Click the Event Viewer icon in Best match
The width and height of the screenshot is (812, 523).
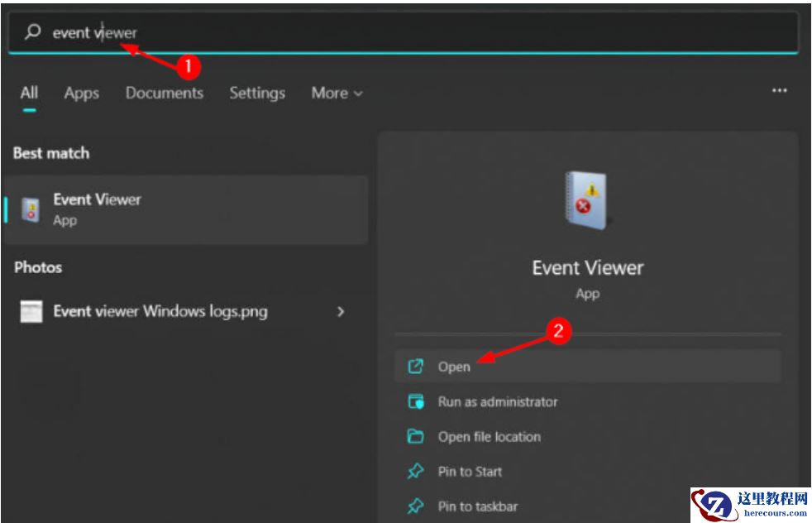[x=30, y=210]
